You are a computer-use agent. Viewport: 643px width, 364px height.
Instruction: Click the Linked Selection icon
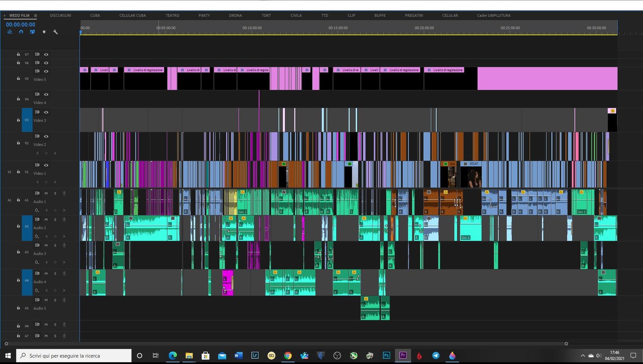point(32,32)
